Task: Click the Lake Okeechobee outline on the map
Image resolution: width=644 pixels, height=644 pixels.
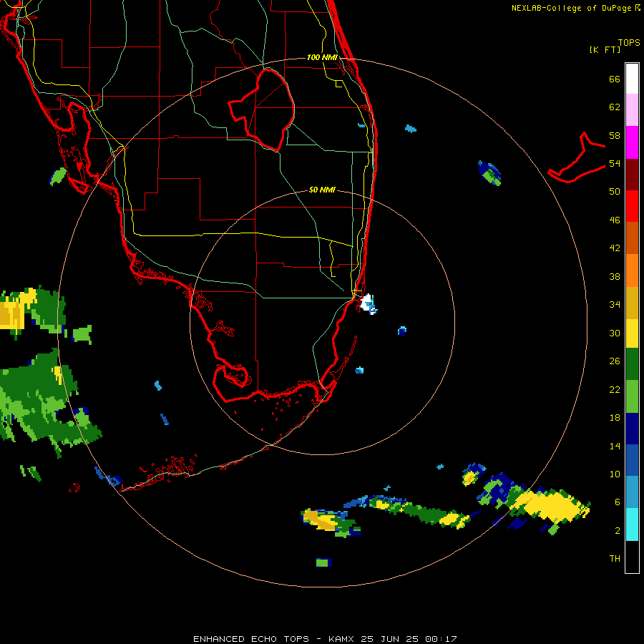Action: pos(261,109)
